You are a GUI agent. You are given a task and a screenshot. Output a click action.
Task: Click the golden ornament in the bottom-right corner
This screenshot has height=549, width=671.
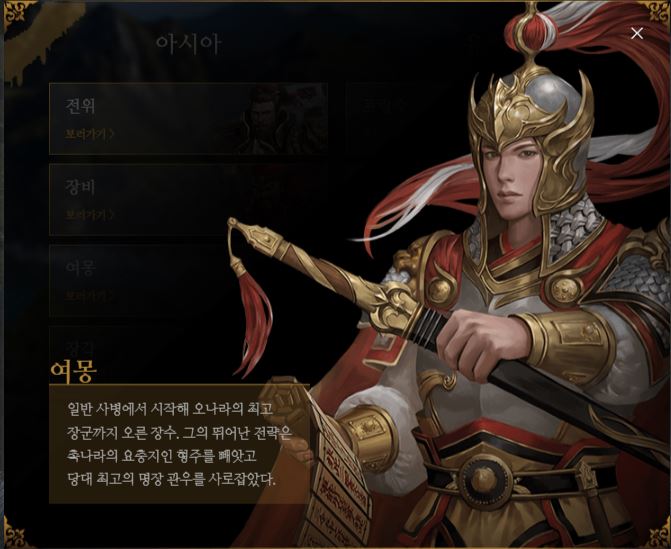click(658, 535)
